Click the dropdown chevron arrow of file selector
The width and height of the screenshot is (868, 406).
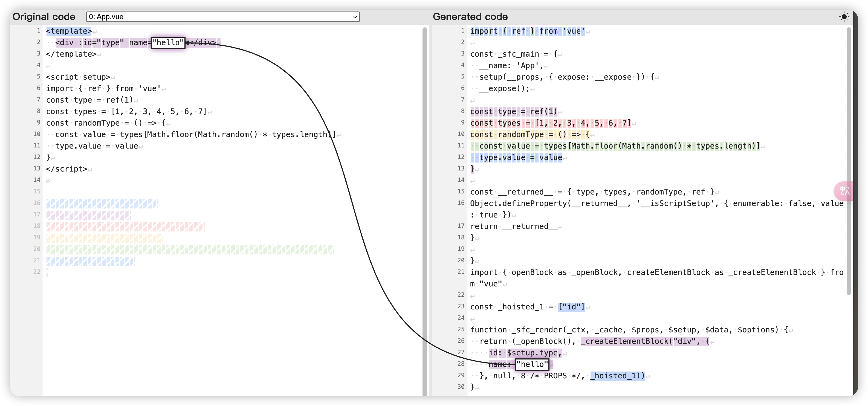pos(355,16)
